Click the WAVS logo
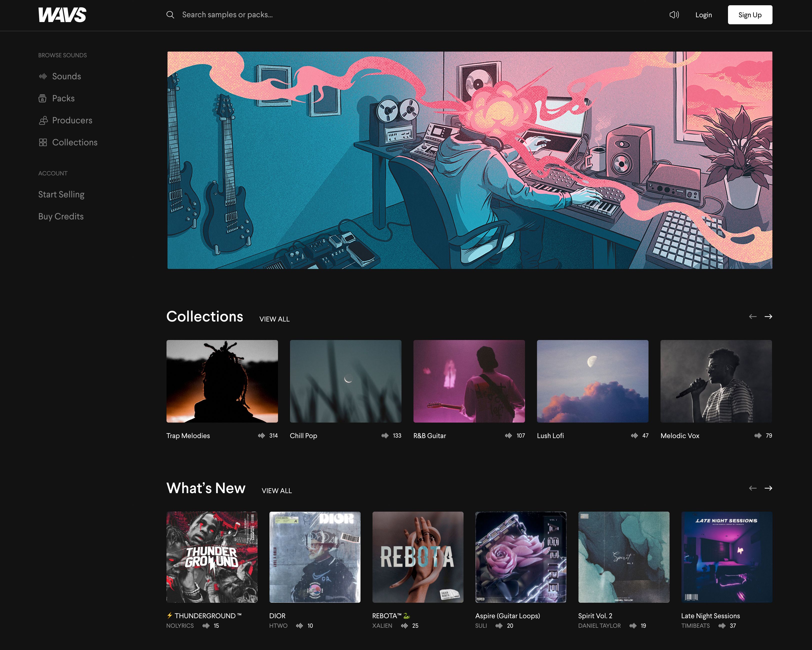Viewport: 812px width, 650px height. tap(62, 15)
